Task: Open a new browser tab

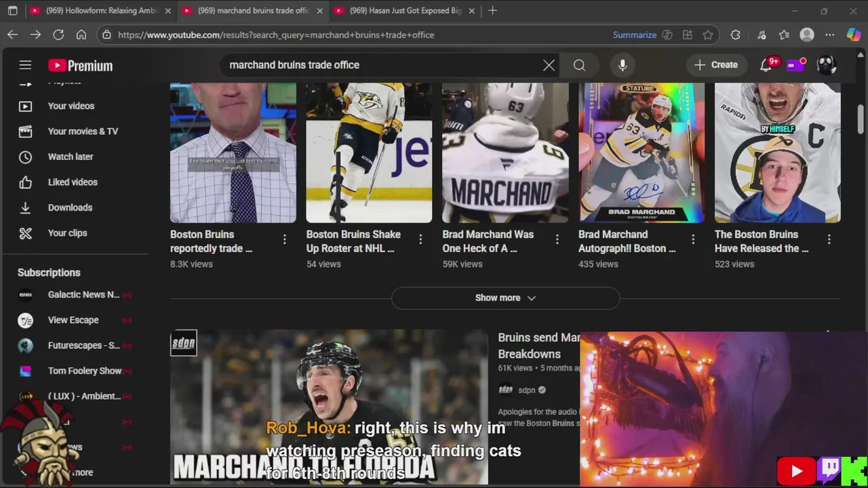Action: point(493,11)
